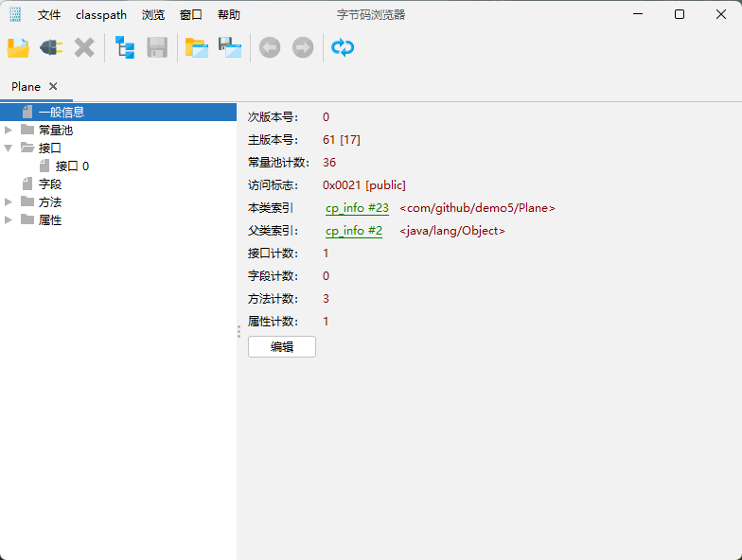This screenshot has width=742, height=560.
Task: Click the back arrow toolbar icon
Action: coord(270,47)
